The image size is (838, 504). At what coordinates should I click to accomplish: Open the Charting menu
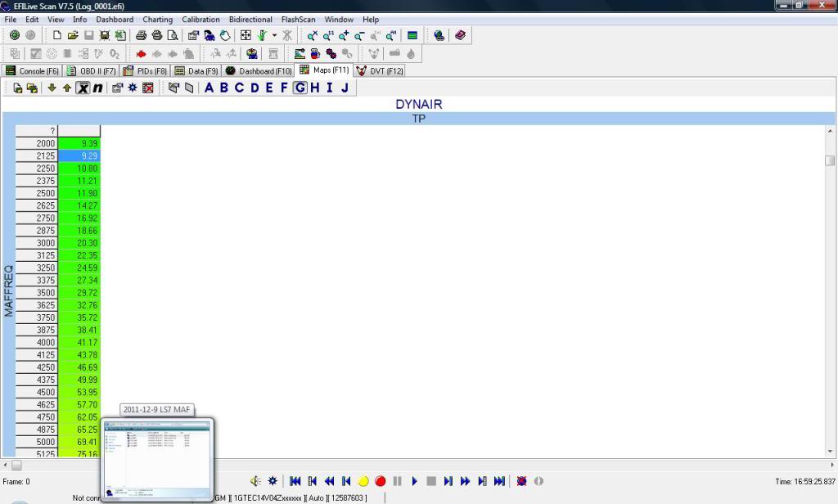click(158, 20)
